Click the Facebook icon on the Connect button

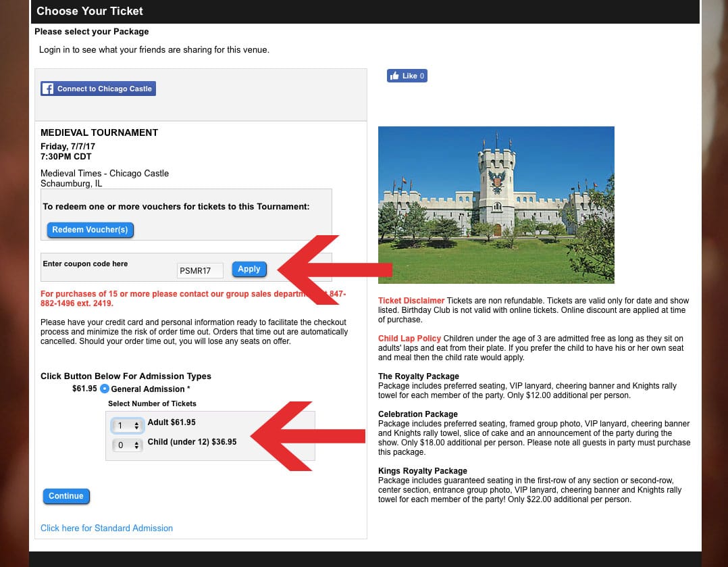(47, 88)
